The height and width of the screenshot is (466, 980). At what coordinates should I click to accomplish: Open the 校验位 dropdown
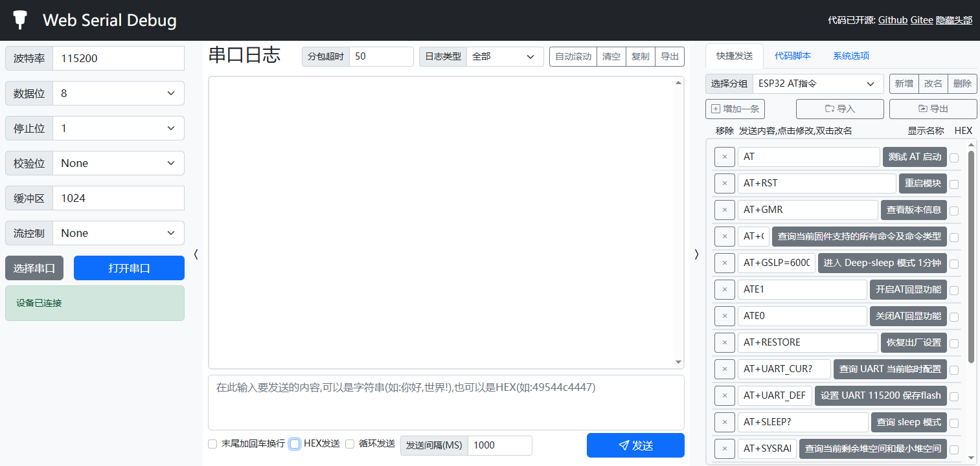pyautogui.click(x=119, y=163)
